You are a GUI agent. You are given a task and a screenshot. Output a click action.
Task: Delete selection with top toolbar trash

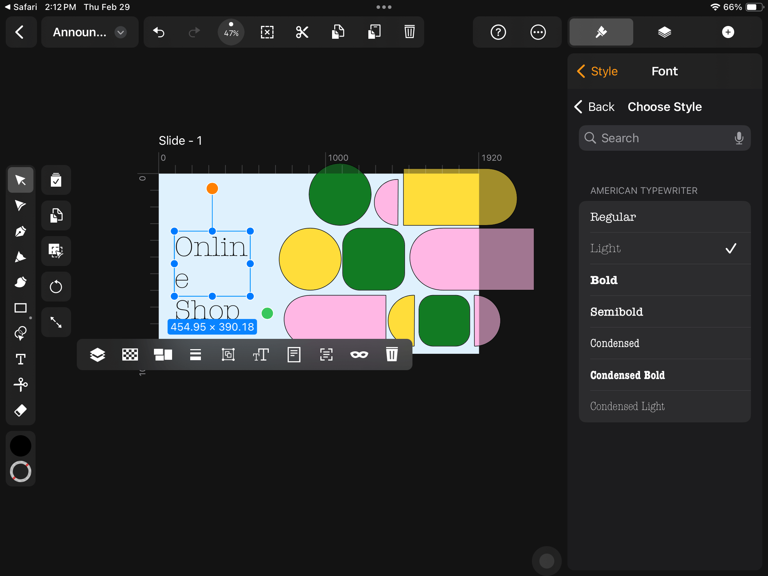coord(409,32)
